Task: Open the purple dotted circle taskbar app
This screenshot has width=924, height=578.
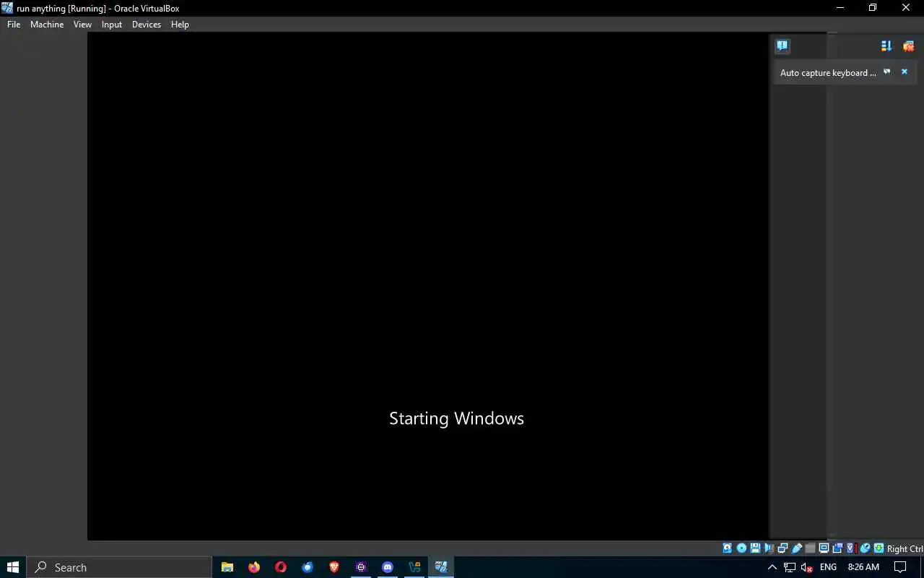Action: [x=361, y=567]
